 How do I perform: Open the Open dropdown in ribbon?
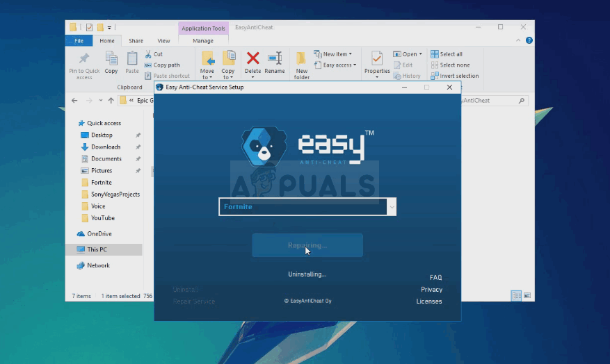[408, 54]
